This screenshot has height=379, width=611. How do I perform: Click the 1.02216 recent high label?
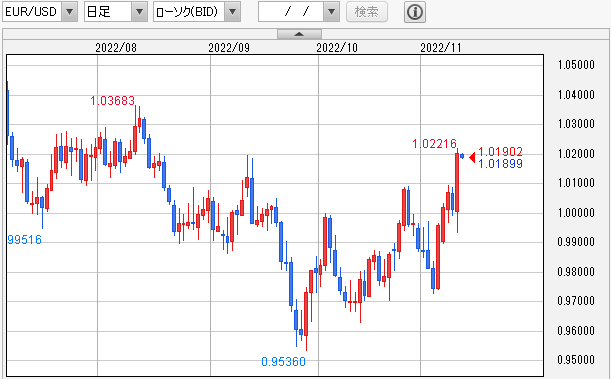434,144
